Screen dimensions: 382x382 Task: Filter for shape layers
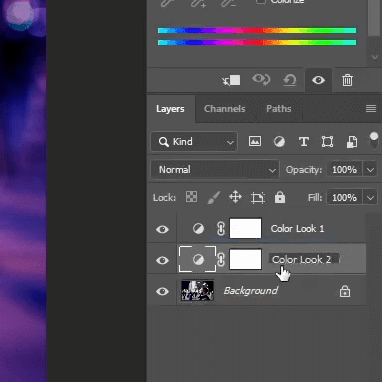coord(327,142)
